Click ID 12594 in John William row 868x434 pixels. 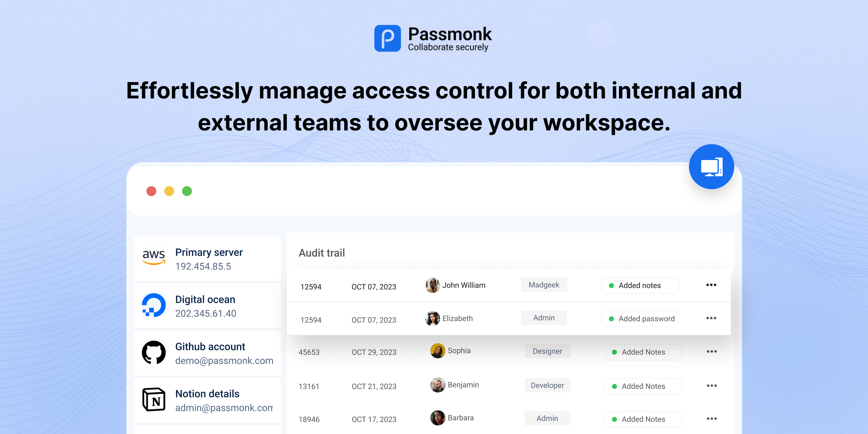tap(311, 287)
